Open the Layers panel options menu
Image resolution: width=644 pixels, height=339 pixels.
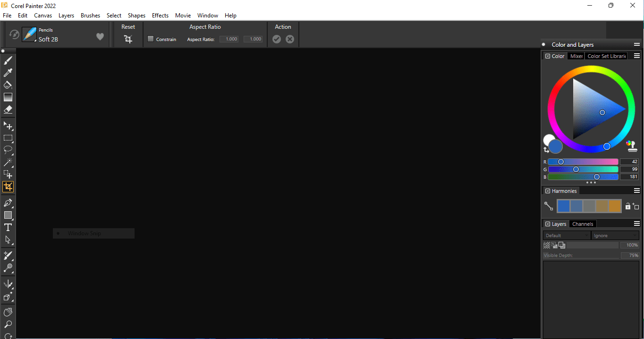637,224
